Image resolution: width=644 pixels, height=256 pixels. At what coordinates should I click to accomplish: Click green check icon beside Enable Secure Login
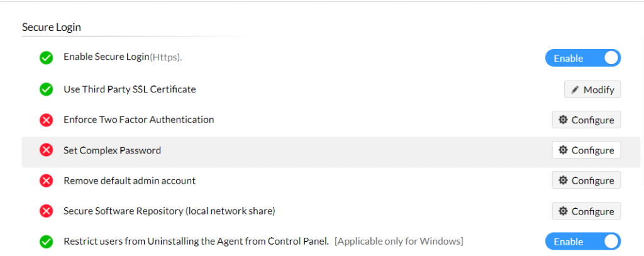pyautogui.click(x=46, y=58)
